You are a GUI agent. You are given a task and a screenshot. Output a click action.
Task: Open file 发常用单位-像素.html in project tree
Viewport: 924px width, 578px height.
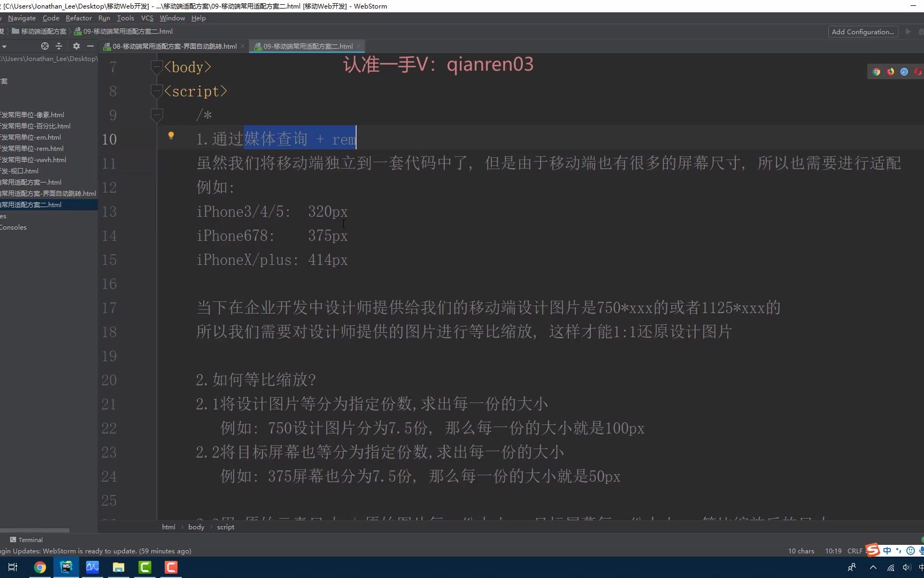pyautogui.click(x=32, y=115)
